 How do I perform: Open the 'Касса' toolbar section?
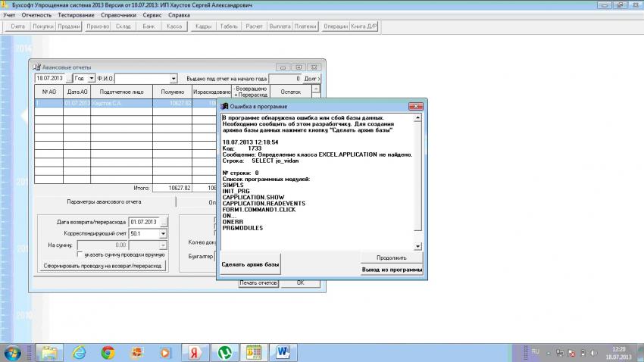174,27
